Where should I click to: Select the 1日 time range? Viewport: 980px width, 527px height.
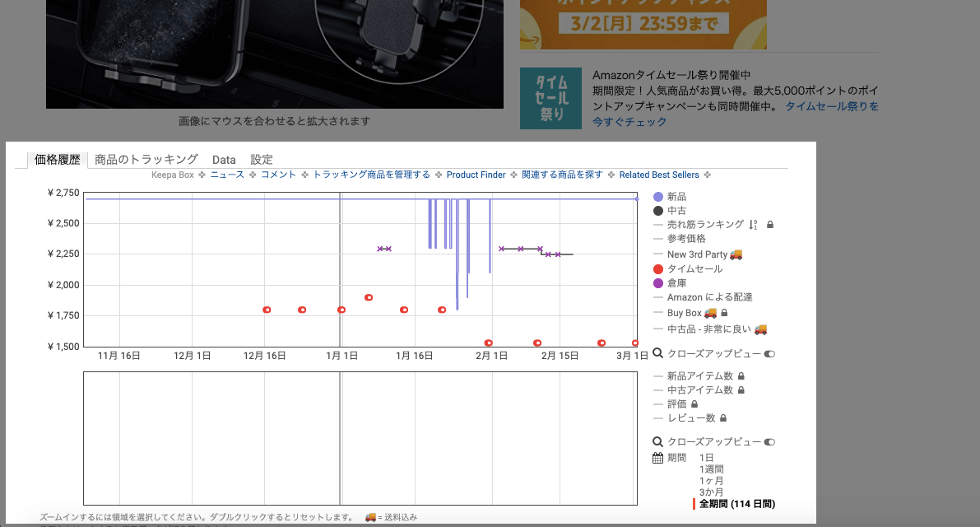point(707,458)
